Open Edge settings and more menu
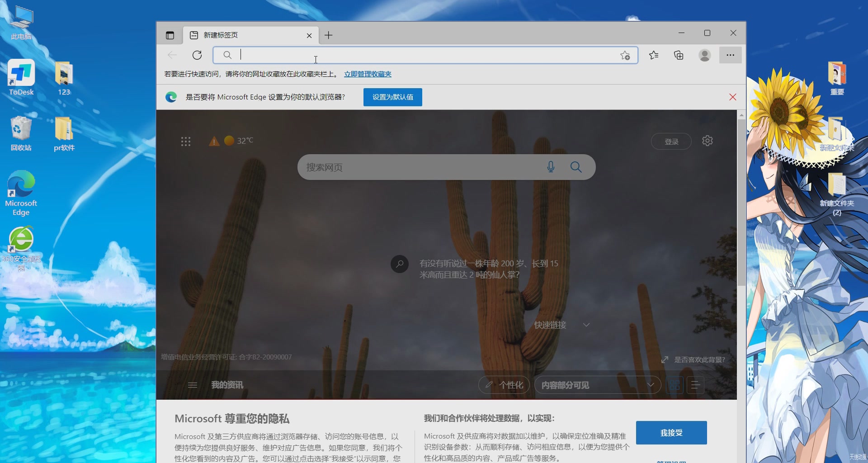The height and width of the screenshot is (463, 868). (x=730, y=55)
